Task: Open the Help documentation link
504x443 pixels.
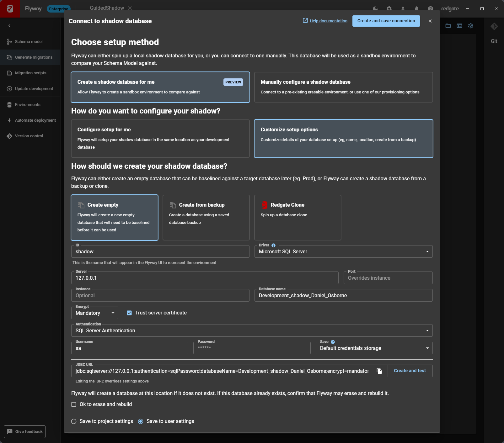Action: (328, 21)
